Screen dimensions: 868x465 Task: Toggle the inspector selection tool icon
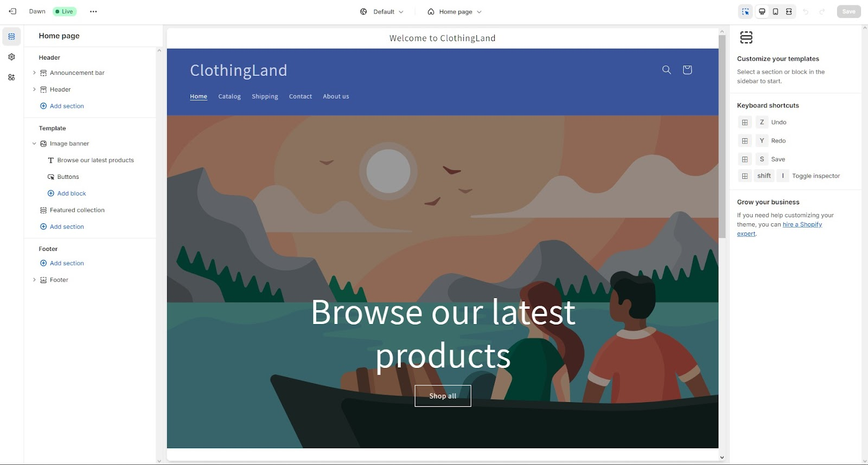(x=746, y=11)
